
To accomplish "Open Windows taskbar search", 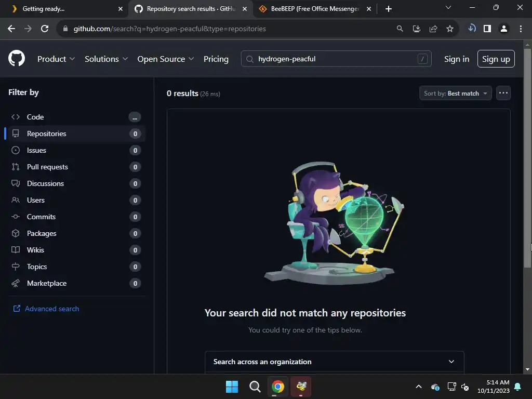I will tap(255, 387).
